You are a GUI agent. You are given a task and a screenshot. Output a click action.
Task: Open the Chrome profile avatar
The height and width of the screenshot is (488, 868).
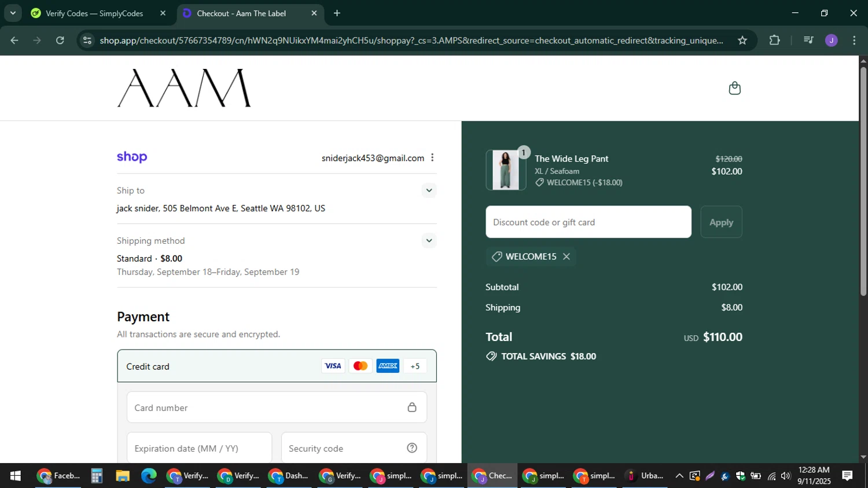pos(832,41)
